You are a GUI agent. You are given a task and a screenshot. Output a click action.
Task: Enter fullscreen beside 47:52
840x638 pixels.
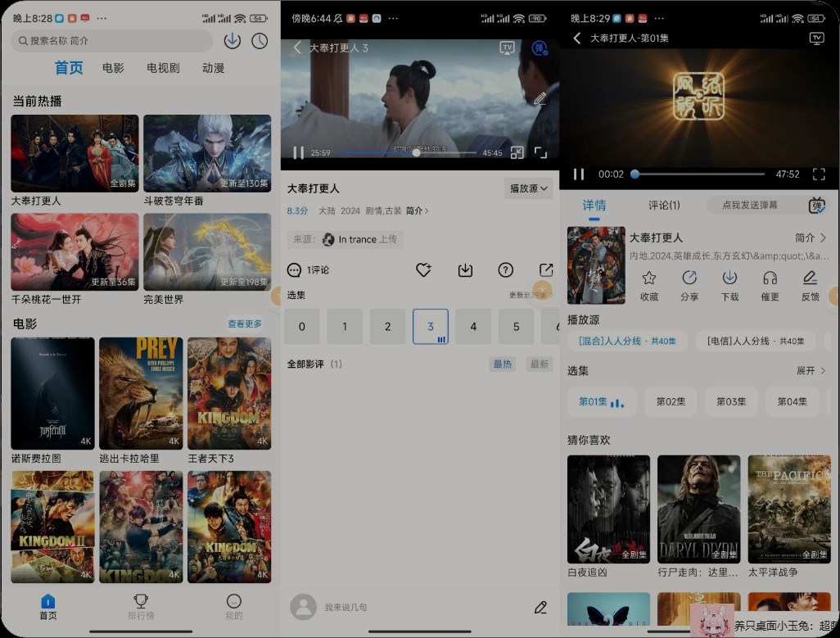819,174
